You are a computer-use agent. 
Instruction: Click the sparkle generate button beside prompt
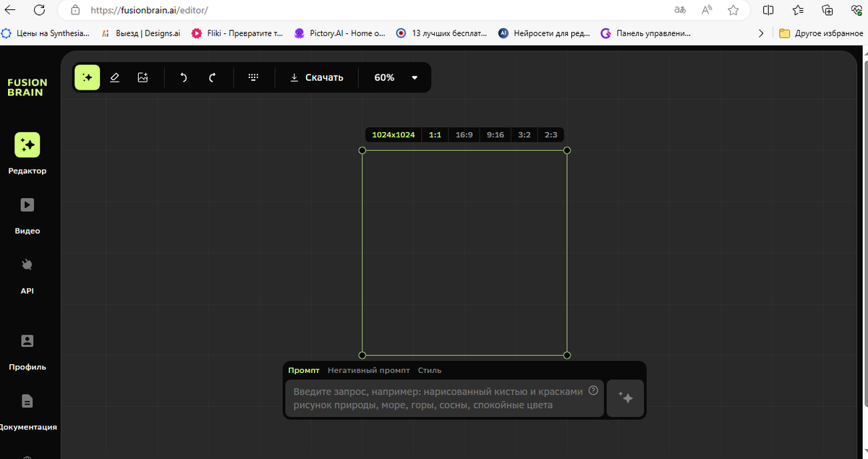point(626,398)
